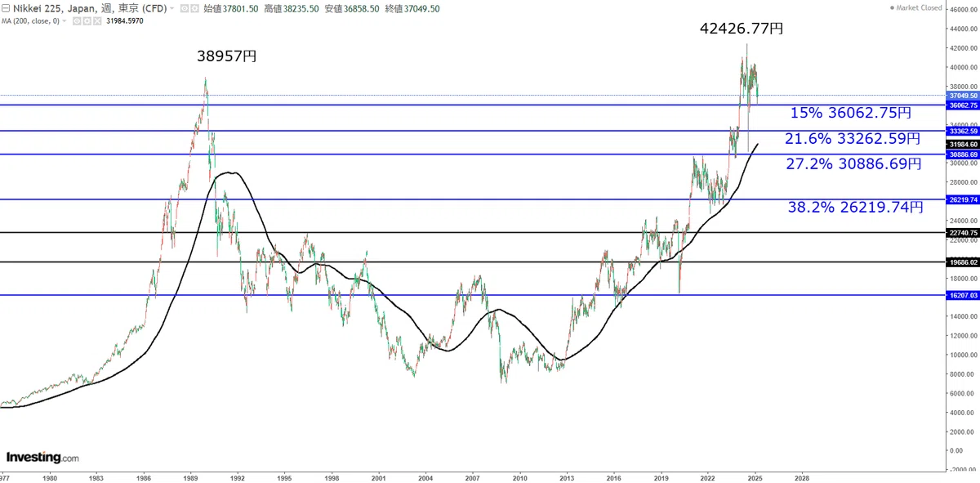Select the 26219.74 line price label
This screenshot has height=483, width=980.
(x=964, y=199)
